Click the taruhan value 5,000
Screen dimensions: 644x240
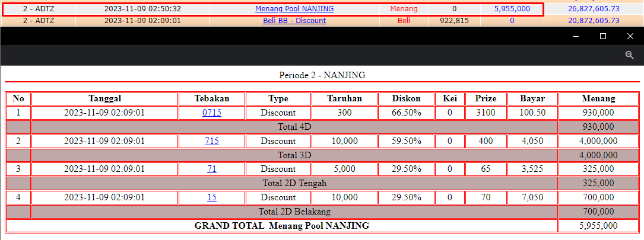click(x=344, y=169)
